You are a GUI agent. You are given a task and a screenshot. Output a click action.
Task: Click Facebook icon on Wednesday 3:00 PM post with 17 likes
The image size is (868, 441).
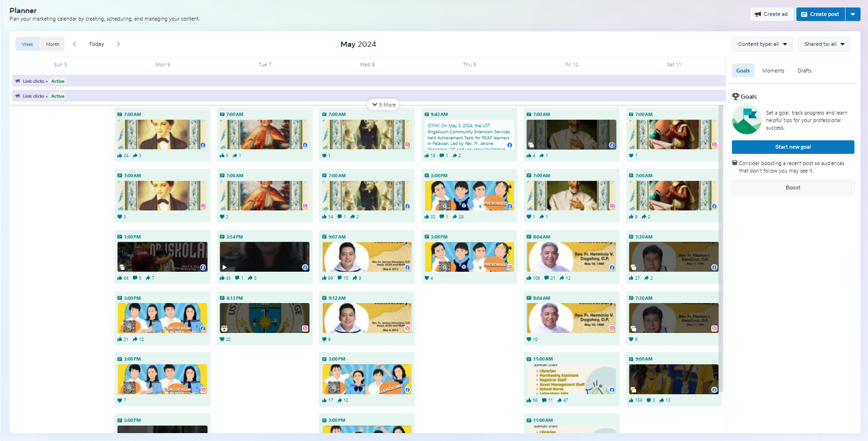(x=407, y=390)
